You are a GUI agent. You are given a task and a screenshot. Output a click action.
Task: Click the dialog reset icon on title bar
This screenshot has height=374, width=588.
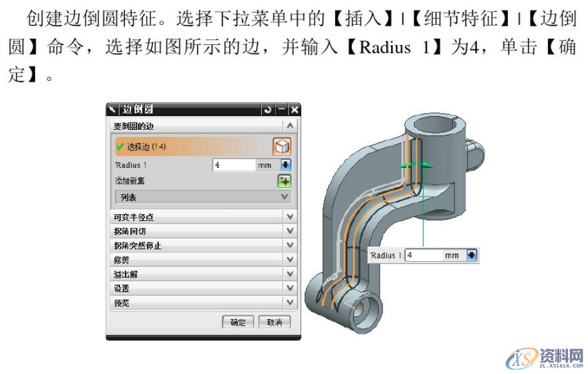268,109
